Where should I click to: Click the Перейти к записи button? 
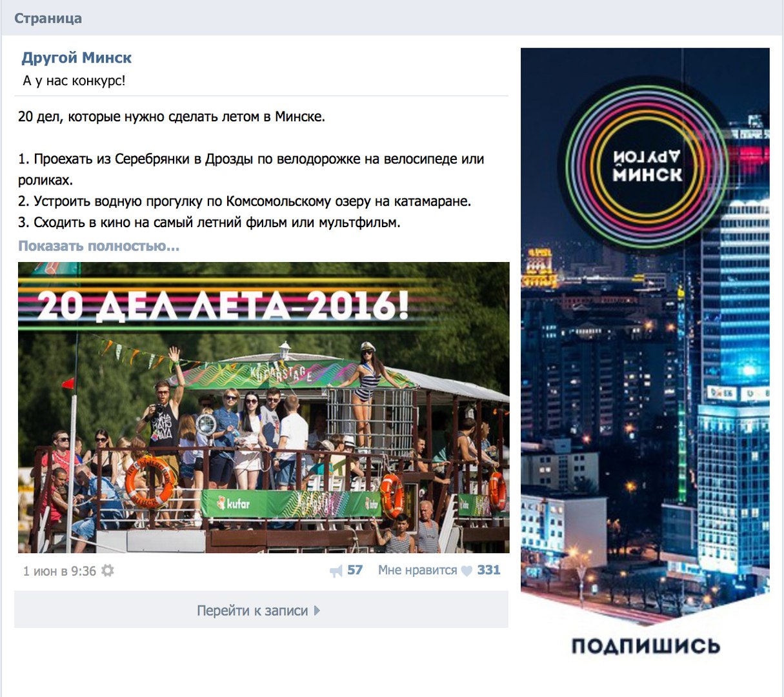coord(261,611)
